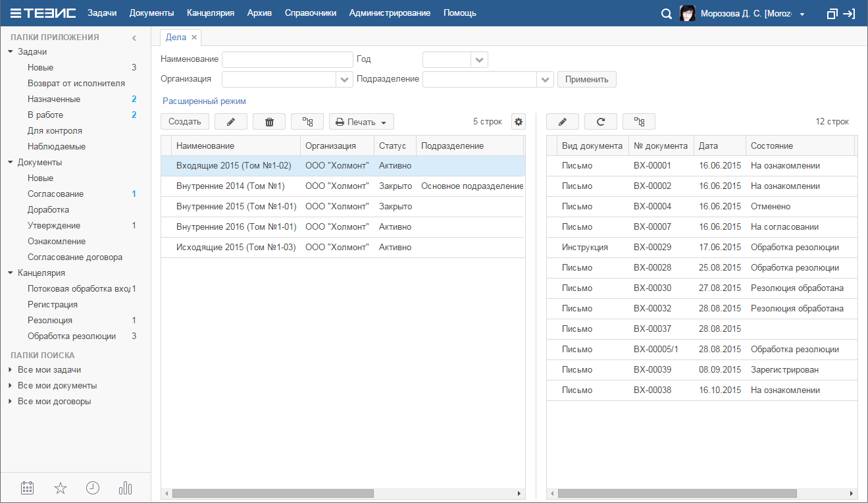Click the Применить filter button
This screenshot has width=868, height=503.
point(586,80)
